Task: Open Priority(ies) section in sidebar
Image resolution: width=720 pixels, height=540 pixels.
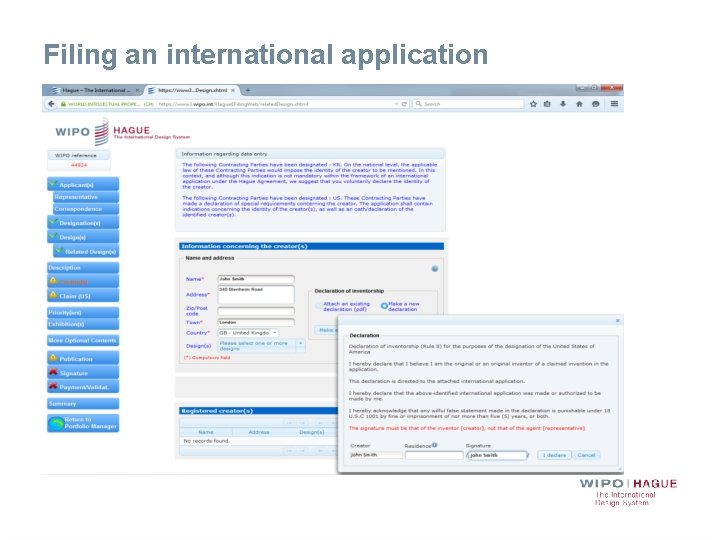Action: [83, 312]
